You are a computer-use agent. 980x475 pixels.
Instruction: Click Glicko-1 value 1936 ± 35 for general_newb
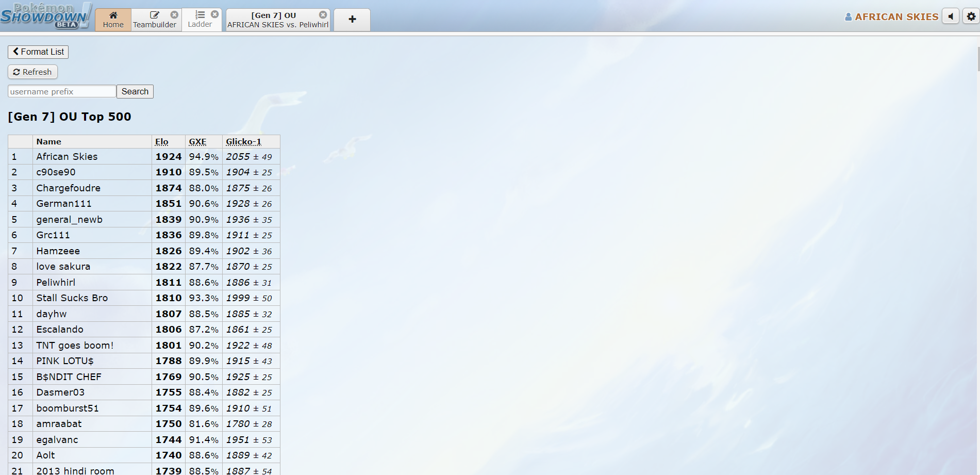pos(249,220)
